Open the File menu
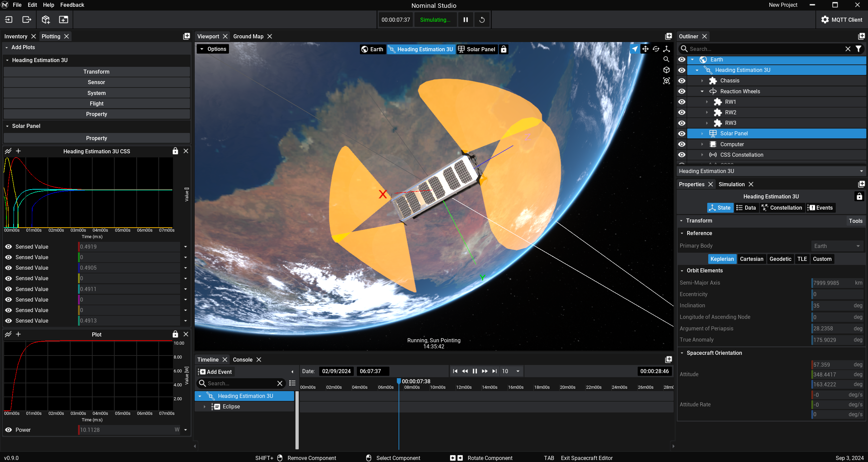868x462 pixels. pos(17,5)
